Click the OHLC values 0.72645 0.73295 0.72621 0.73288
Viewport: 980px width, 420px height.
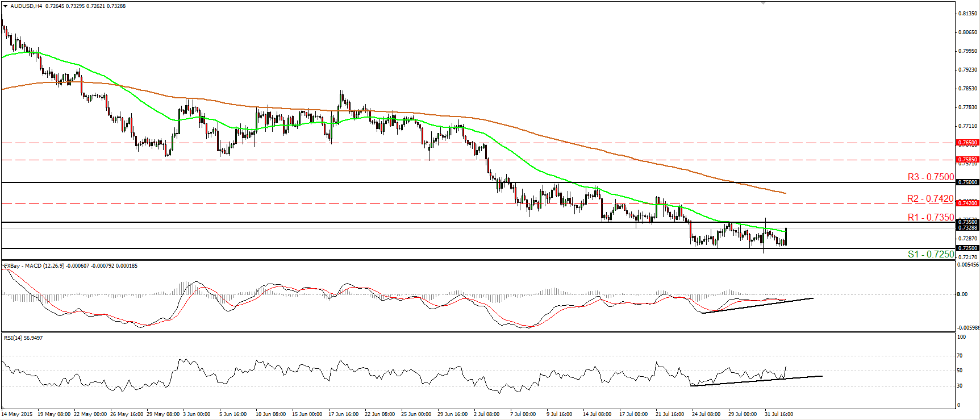pyautogui.click(x=85, y=6)
